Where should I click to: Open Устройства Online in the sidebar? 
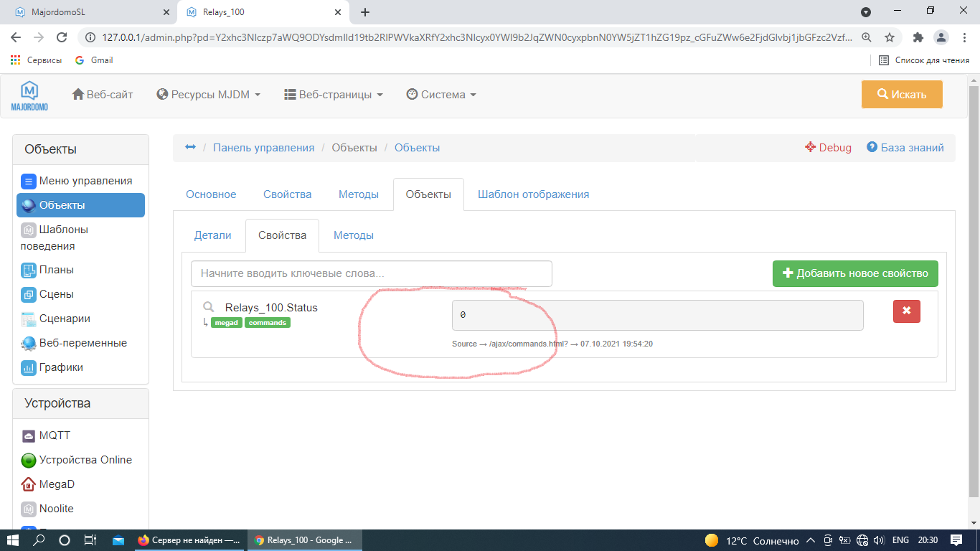(77, 460)
